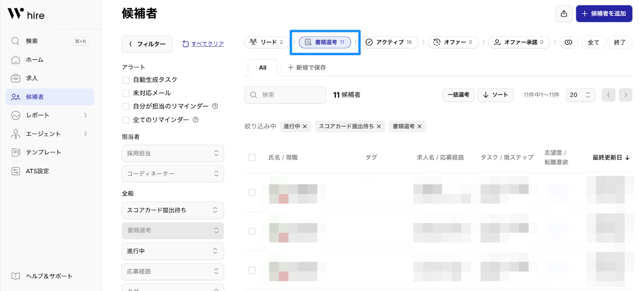Viewport: 644px width, 291px height.
Task: Toggle the select-all candidates header checkbox
Action: [252, 158]
